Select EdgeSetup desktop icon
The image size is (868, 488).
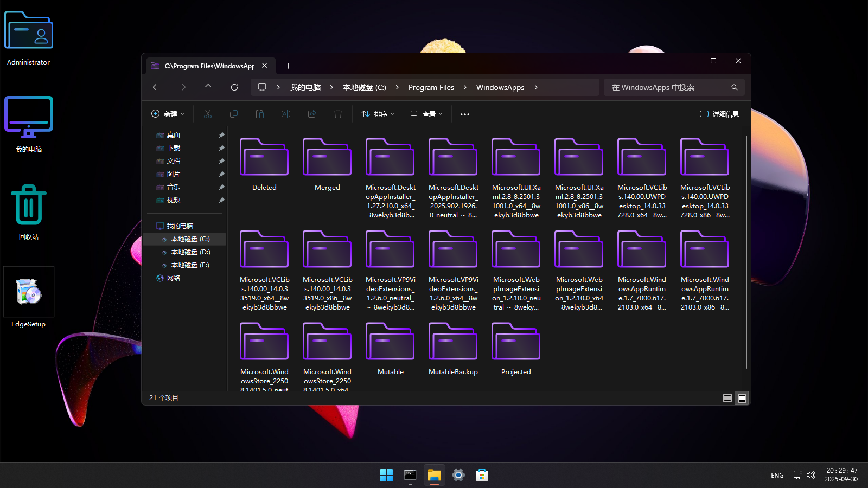coord(29,298)
